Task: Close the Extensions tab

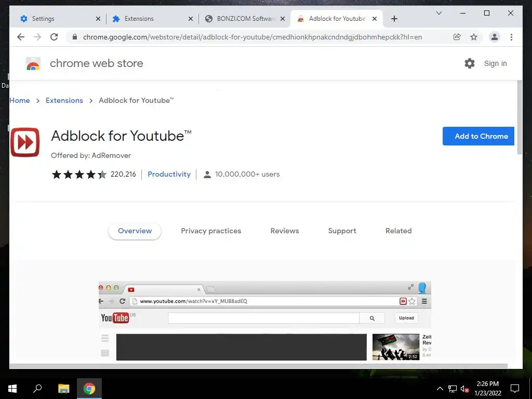Action: coord(191,19)
